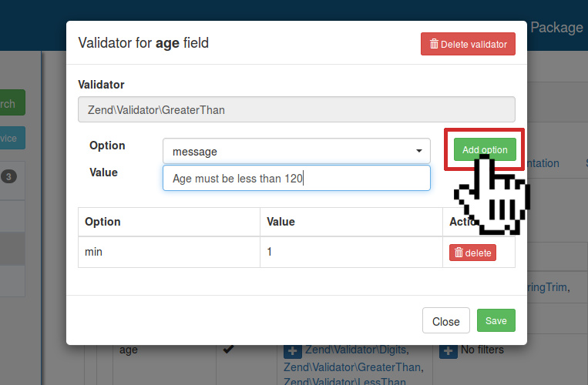Screen dimensions: 588x385
Task: Click the checkmark in the age row
Action: [x=228, y=350]
